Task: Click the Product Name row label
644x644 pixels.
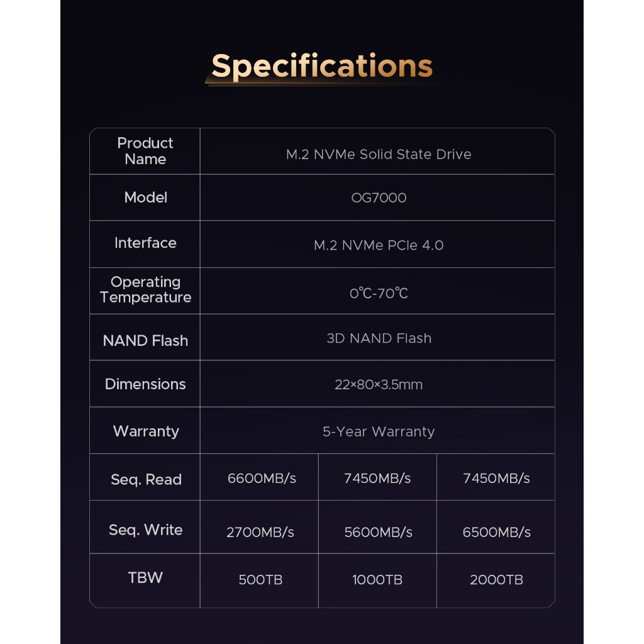Action: point(145,151)
